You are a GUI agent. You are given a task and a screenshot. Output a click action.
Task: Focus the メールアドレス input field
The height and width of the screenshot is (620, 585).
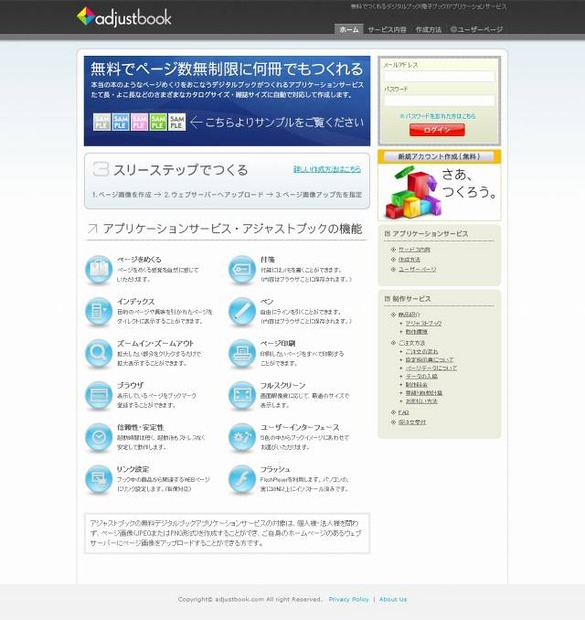tap(439, 76)
